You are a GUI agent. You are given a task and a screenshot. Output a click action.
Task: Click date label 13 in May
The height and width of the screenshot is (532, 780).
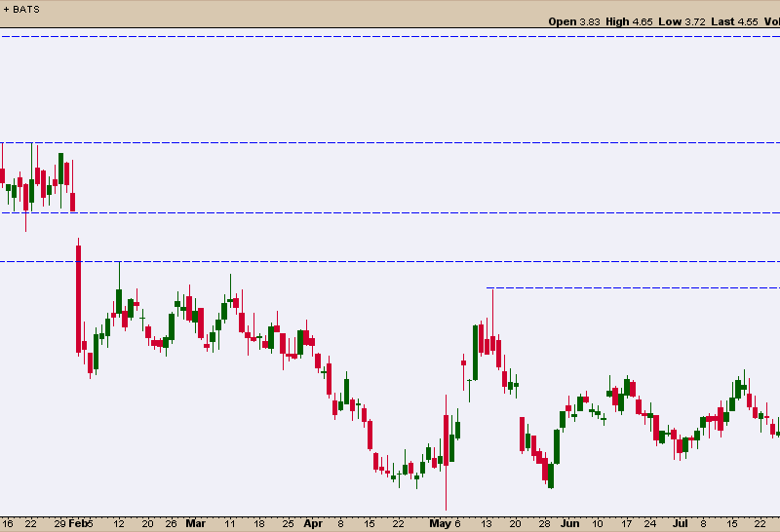[487, 523]
